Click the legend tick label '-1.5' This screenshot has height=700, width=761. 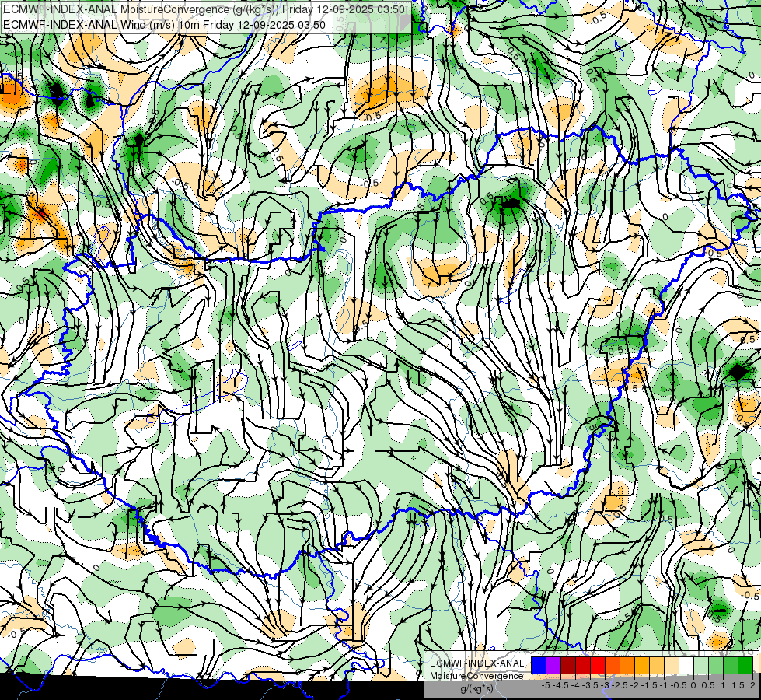point(649,685)
